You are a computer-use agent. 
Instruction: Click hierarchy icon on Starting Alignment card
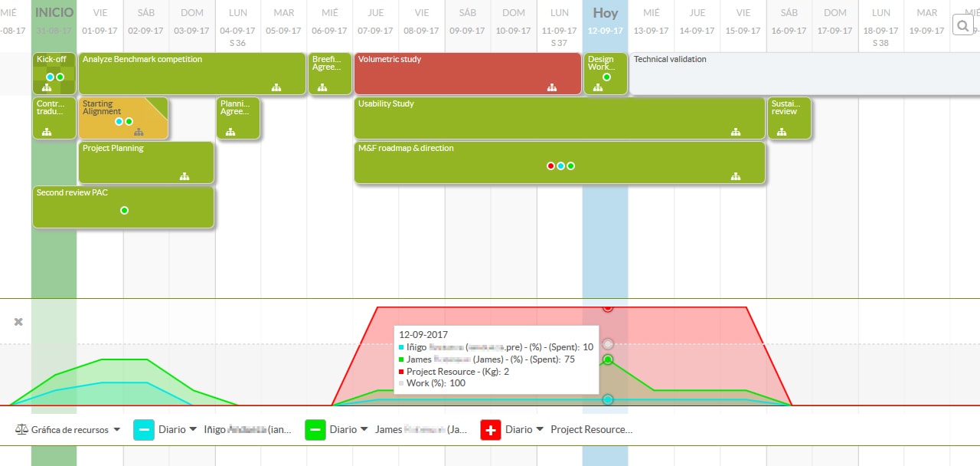coord(139,132)
